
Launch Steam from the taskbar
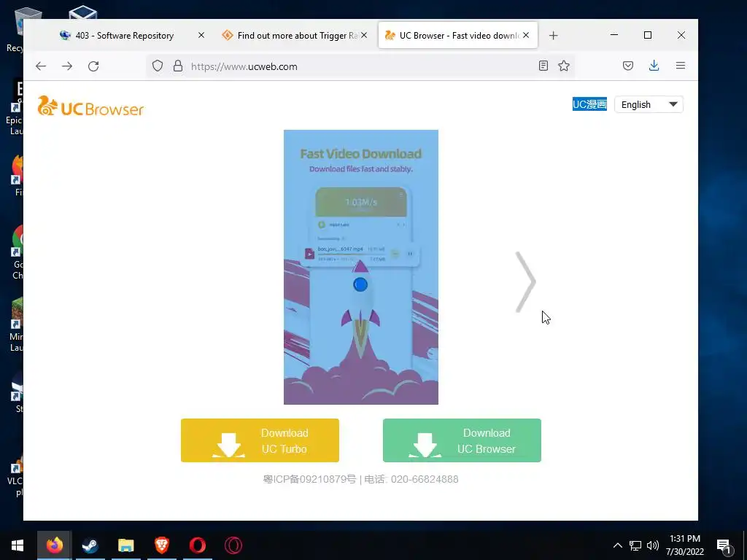(x=90, y=545)
